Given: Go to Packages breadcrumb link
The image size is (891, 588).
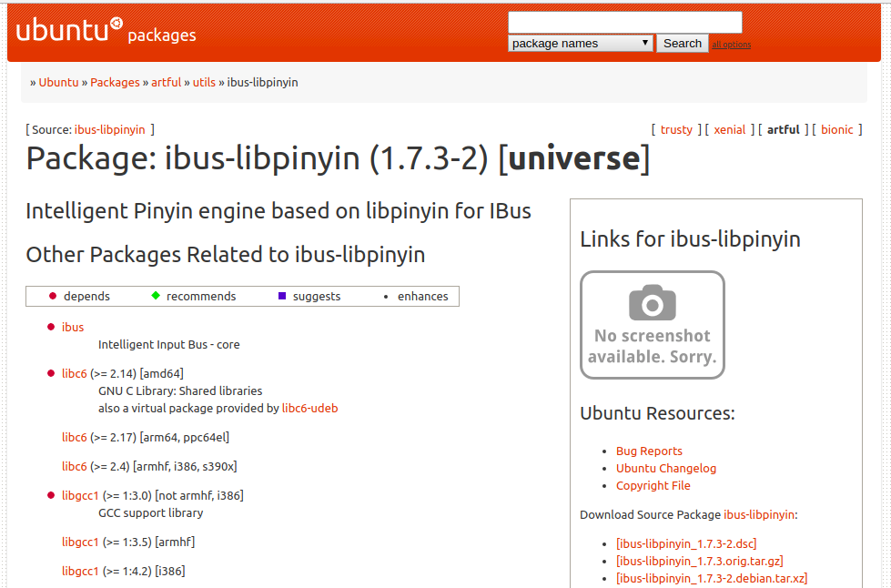Looking at the screenshot, I should coord(115,83).
